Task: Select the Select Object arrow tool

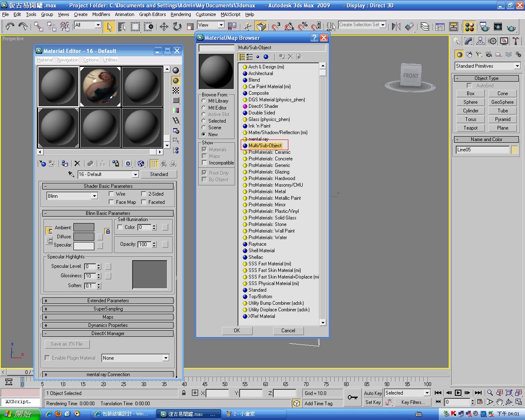Action: coord(109,27)
